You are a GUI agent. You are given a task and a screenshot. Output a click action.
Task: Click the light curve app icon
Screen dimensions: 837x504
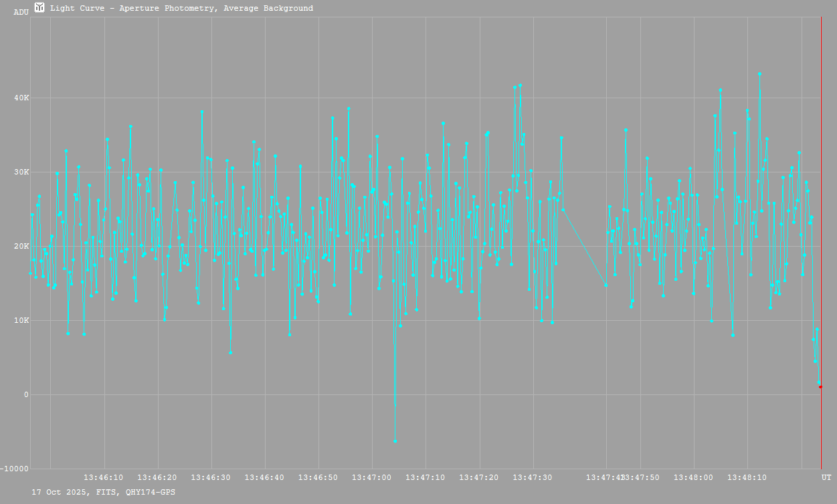click(40, 8)
